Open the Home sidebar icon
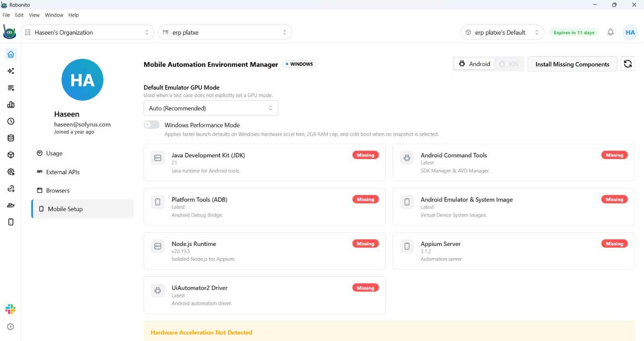 point(11,54)
